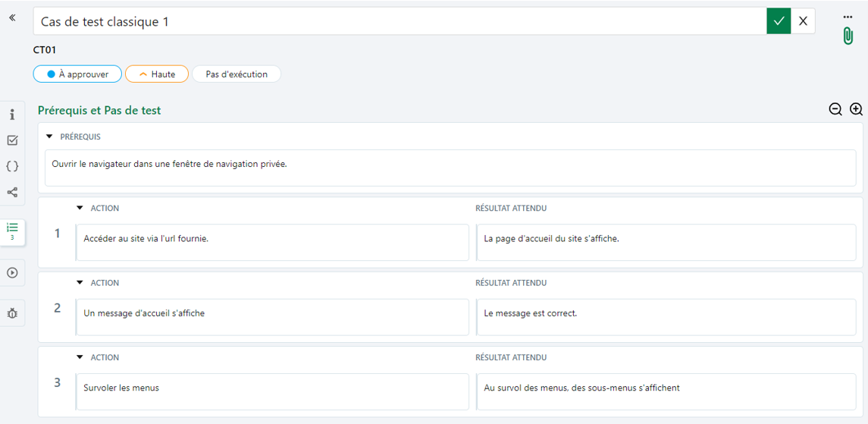Image resolution: width=868 pixels, height=424 pixels.
Task: Open the three-dots more options menu
Action: [848, 17]
